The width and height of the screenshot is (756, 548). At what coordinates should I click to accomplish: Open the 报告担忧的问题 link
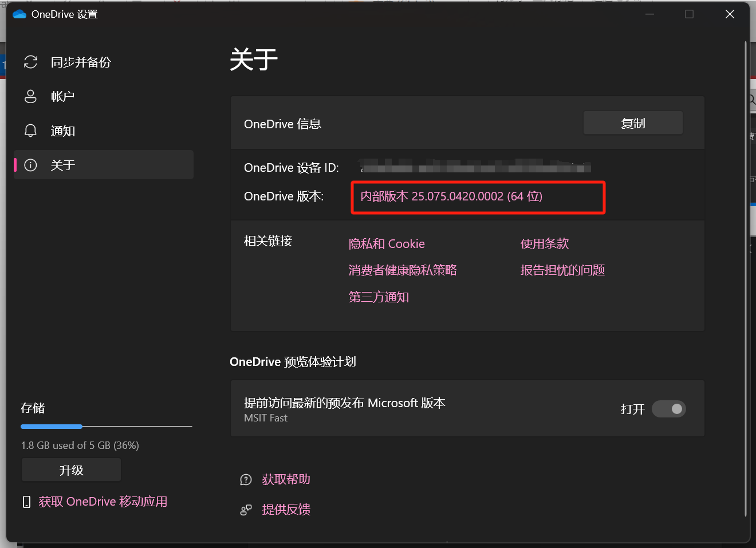pyautogui.click(x=562, y=270)
